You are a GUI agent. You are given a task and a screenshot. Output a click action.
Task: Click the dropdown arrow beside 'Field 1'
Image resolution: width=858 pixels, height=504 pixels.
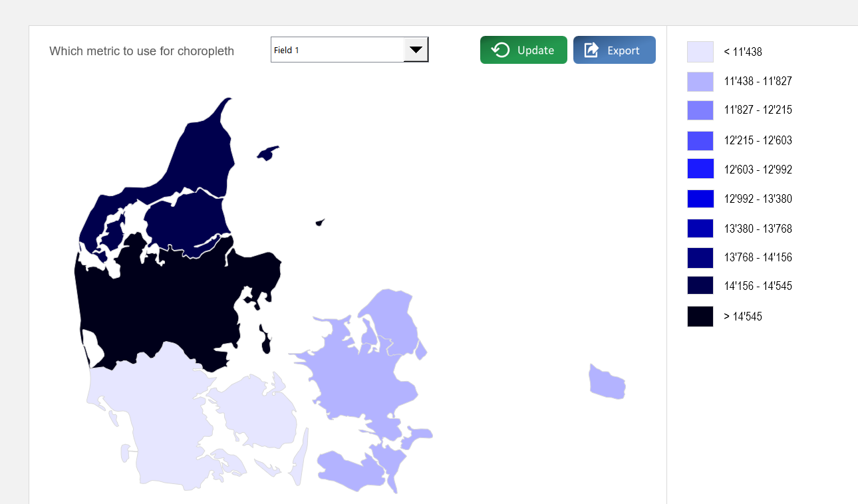pos(416,49)
